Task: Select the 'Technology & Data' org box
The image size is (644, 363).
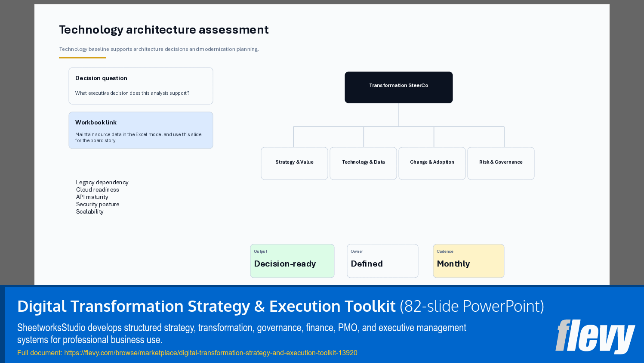Action: tap(363, 163)
